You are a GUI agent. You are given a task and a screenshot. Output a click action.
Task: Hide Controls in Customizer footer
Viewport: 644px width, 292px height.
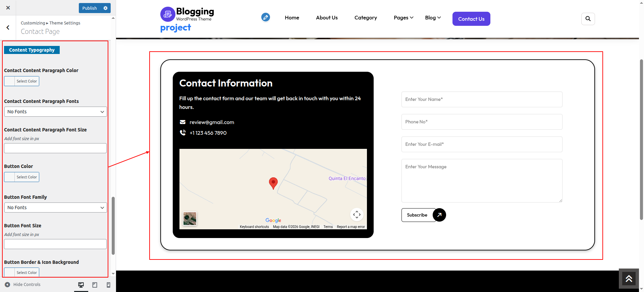coord(23,284)
